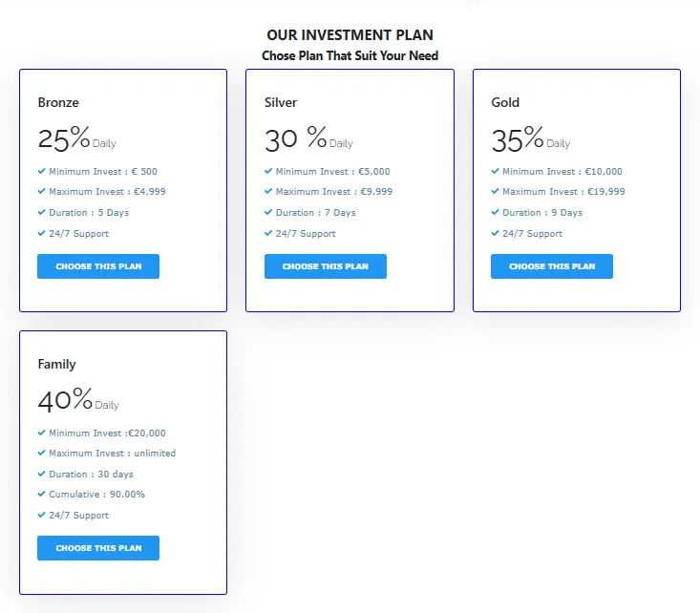Click Family Duration 30 days text
The height and width of the screenshot is (613, 700).
[92, 475]
